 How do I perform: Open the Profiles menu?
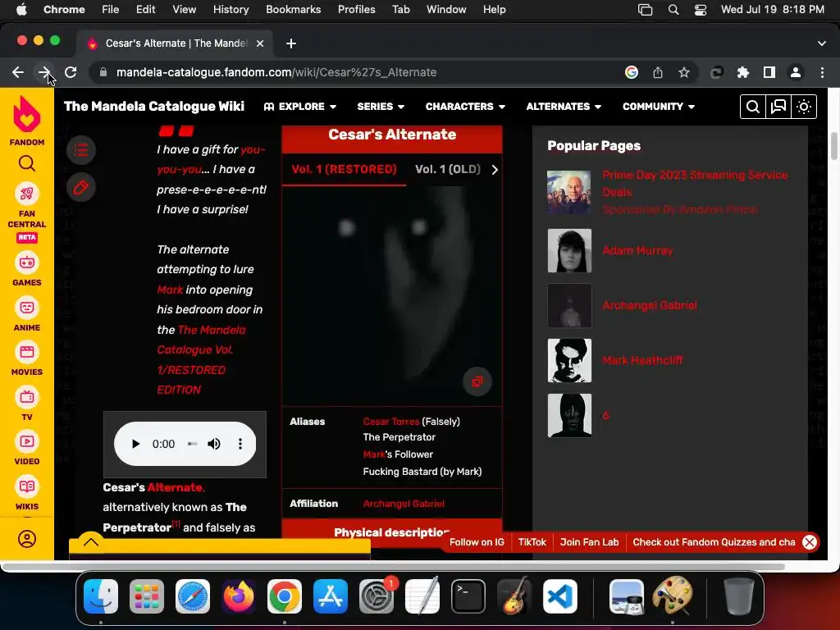[356, 9]
